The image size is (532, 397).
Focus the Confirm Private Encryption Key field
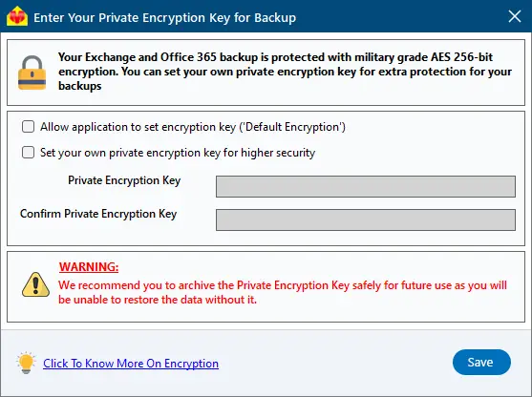pyautogui.click(x=366, y=220)
